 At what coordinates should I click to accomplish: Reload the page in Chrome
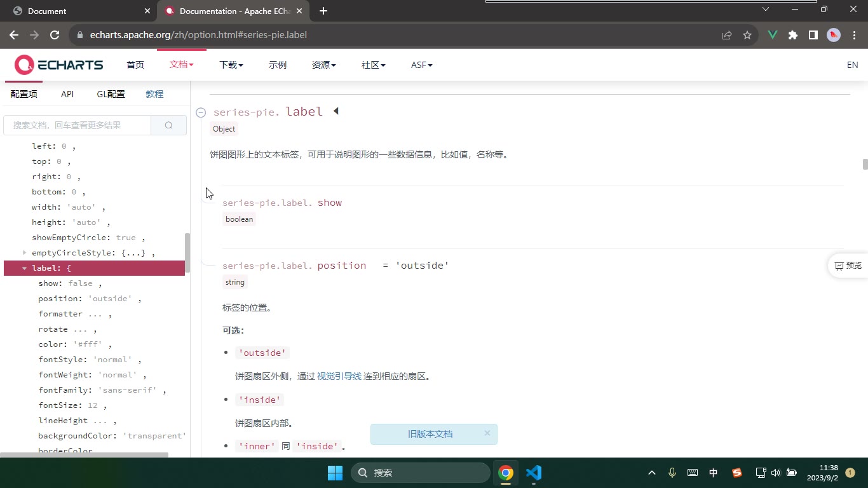pos(55,35)
